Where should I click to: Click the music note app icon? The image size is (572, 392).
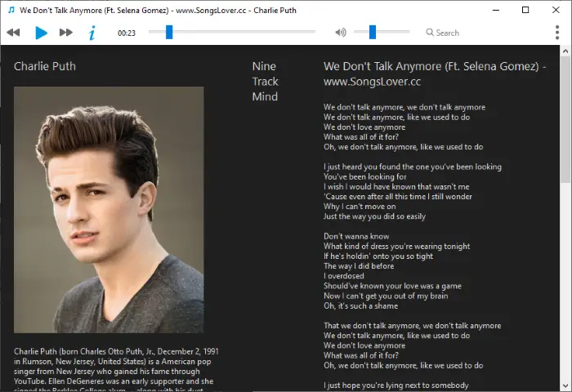click(11, 10)
